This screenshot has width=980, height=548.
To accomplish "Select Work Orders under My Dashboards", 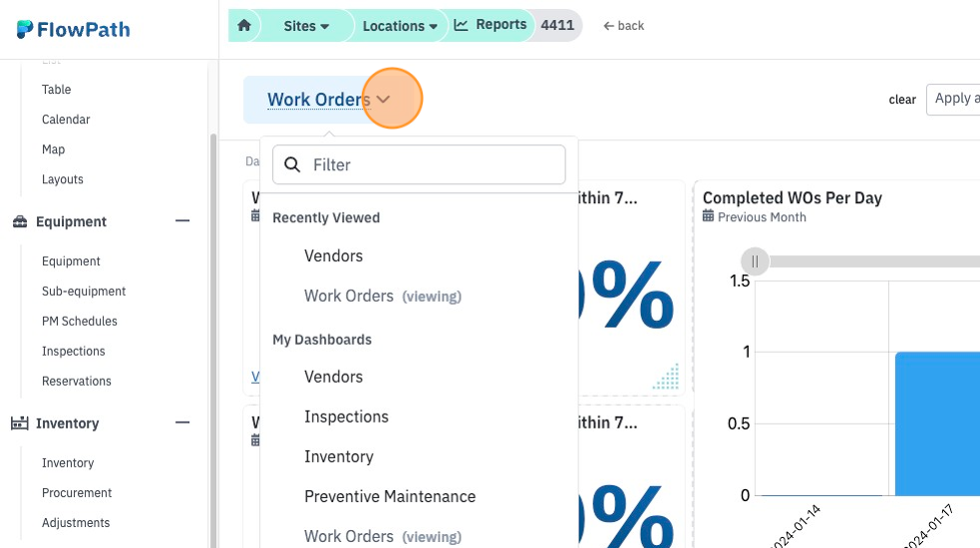I will pyautogui.click(x=382, y=536).
